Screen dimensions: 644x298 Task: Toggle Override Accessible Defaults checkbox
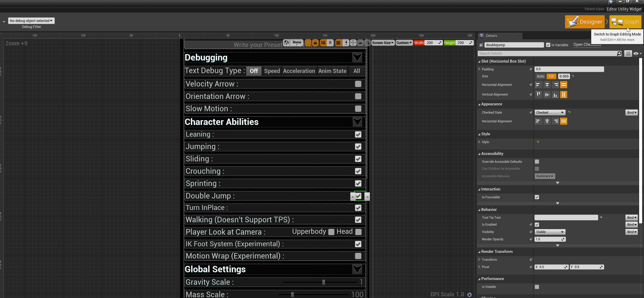[537, 162]
